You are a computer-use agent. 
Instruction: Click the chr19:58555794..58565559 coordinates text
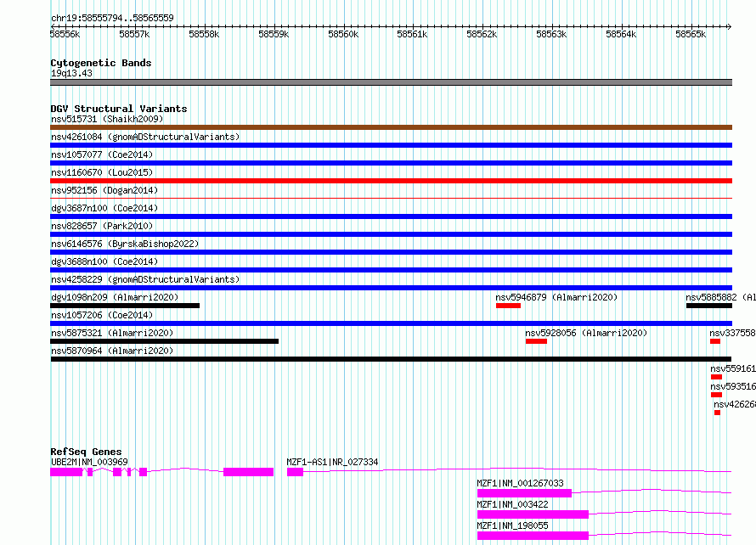(x=112, y=18)
